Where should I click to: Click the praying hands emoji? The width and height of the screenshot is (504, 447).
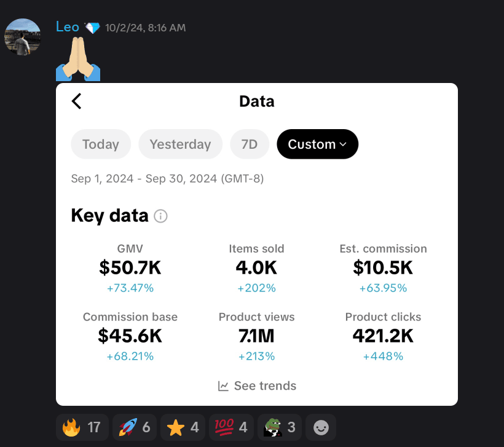78,59
